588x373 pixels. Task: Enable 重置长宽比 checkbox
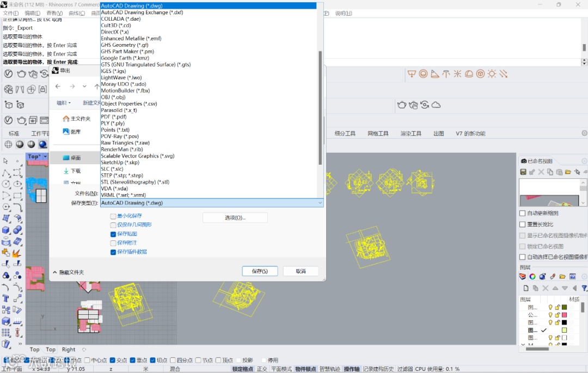click(x=522, y=225)
